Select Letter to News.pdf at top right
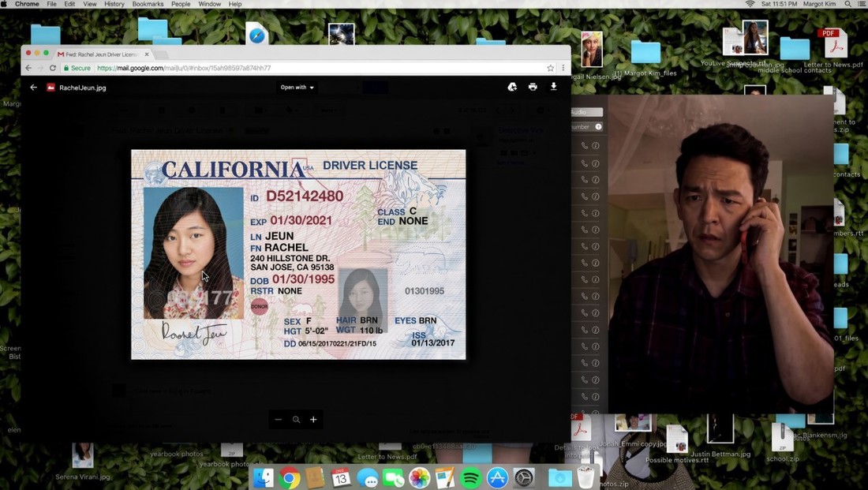868x490 pixels. click(832, 43)
